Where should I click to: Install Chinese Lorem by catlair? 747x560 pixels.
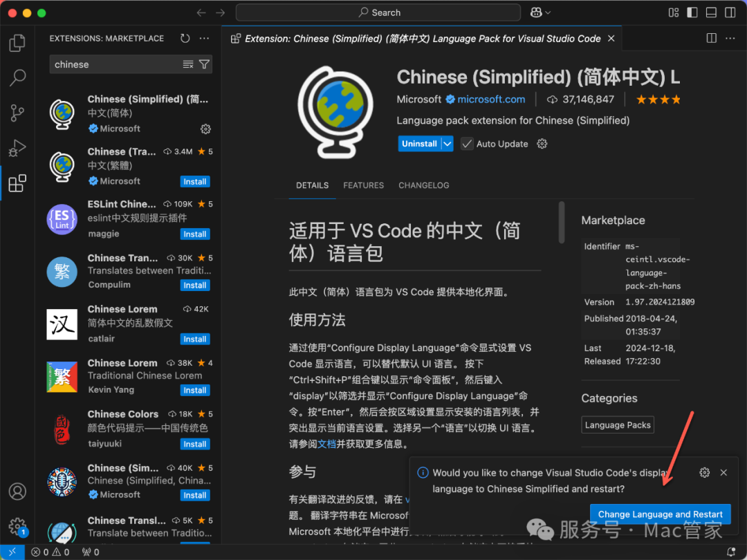pos(195,339)
